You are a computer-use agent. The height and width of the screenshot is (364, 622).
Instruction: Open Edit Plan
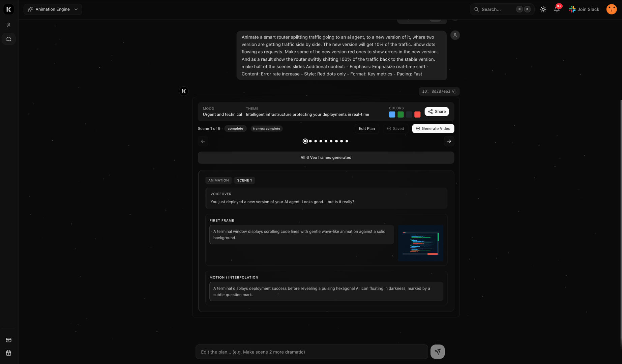pos(367,128)
